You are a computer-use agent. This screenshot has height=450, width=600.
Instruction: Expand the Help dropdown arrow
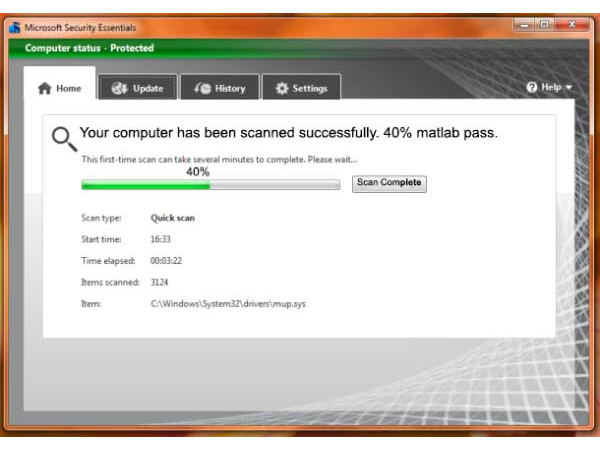tap(569, 88)
